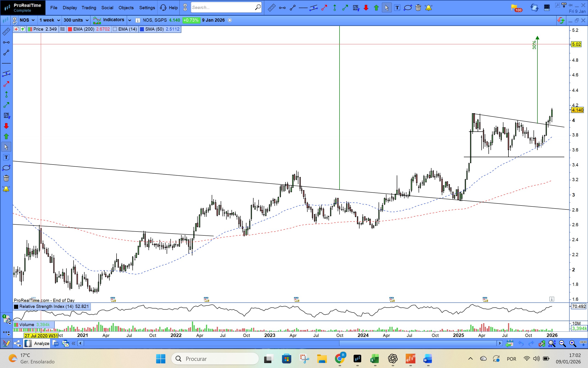Select the text tool T in the left sidebar

click(6, 157)
